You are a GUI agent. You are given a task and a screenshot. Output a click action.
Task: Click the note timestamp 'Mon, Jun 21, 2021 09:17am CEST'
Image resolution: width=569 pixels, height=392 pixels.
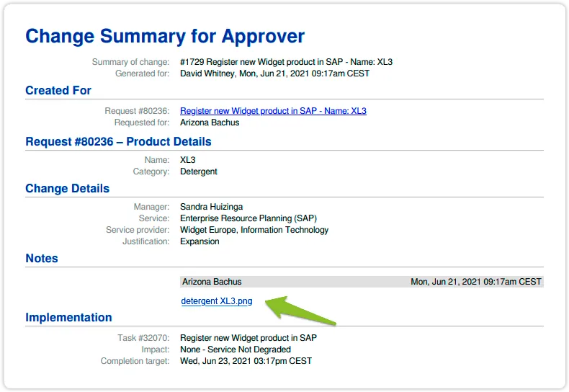click(476, 282)
